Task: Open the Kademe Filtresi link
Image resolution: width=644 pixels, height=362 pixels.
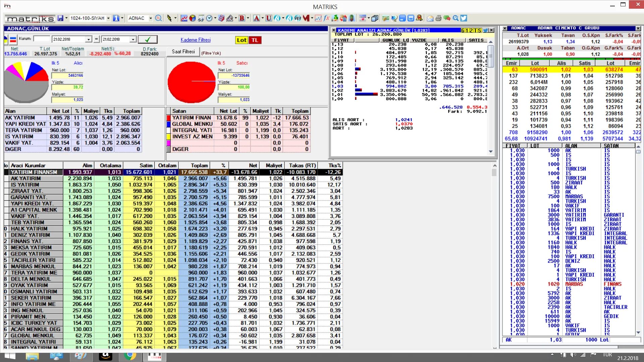Action: 196,40
